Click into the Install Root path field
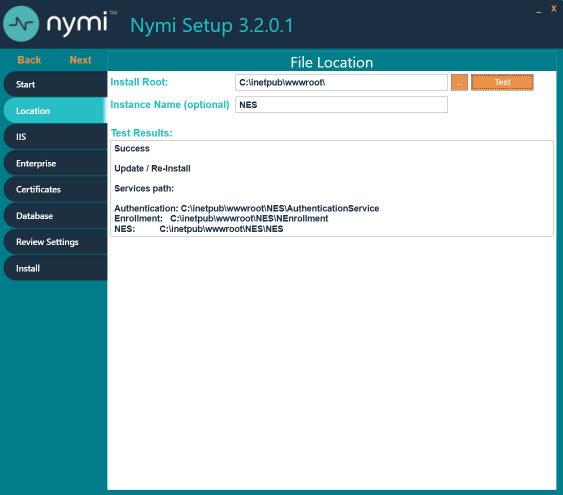Screen dimensions: 563x495 click(x=341, y=83)
